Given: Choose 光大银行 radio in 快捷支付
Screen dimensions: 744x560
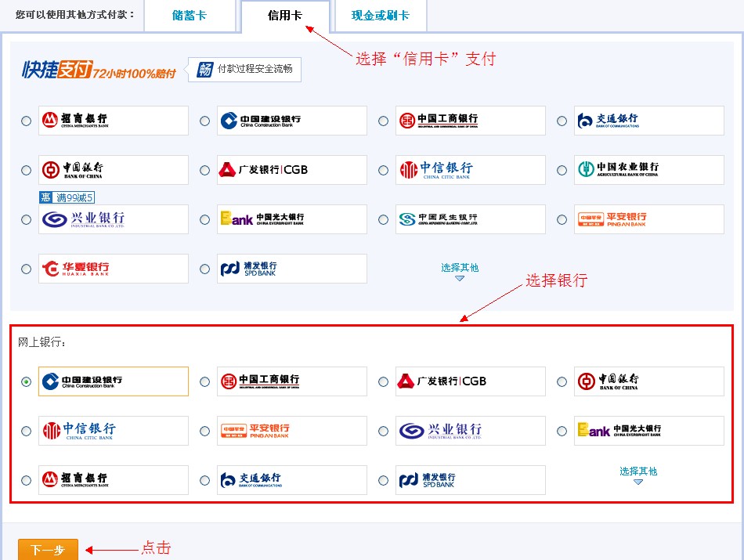Looking at the screenshot, I should pos(204,220).
